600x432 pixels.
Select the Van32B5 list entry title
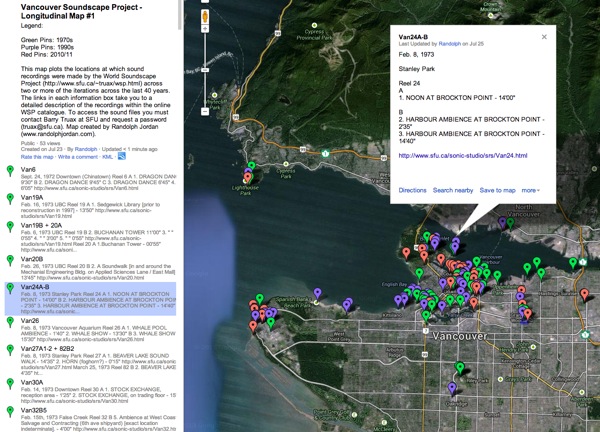pos(34,410)
